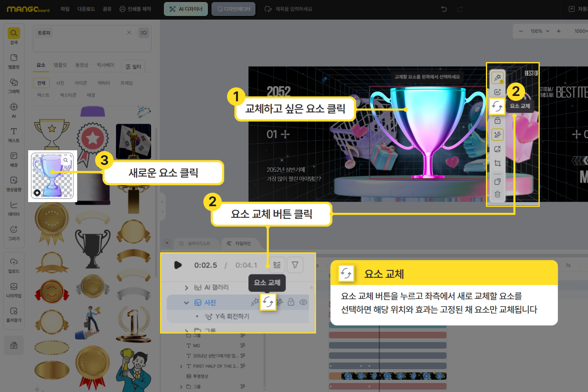The width and height of the screenshot is (588, 392).
Task: Click the element replace icon in floating toolbar
Action: [497, 107]
